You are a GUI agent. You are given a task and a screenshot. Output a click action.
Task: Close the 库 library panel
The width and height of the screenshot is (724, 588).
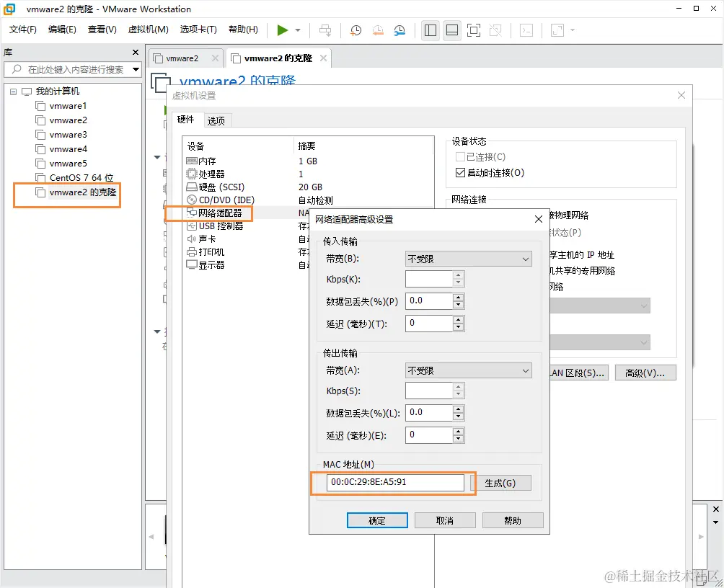coord(136,53)
